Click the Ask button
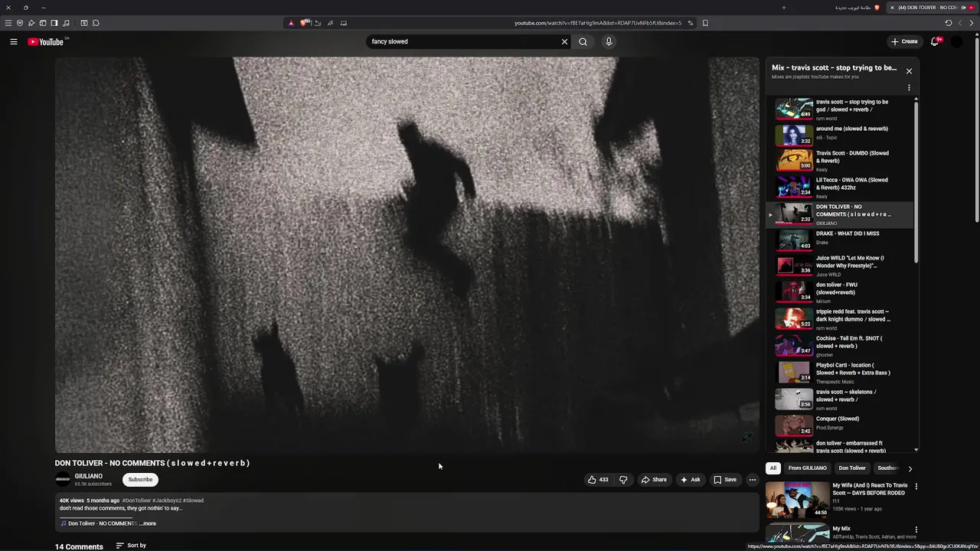This screenshot has width=980, height=551. (x=690, y=480)
